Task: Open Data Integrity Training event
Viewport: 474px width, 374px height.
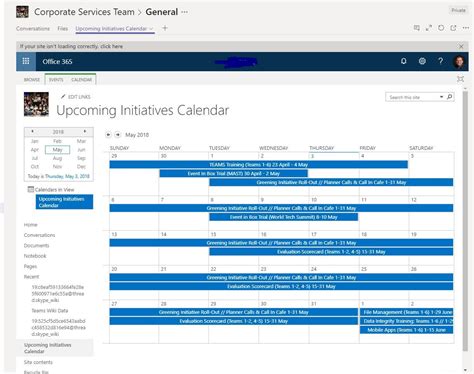Action: (406, 321)
